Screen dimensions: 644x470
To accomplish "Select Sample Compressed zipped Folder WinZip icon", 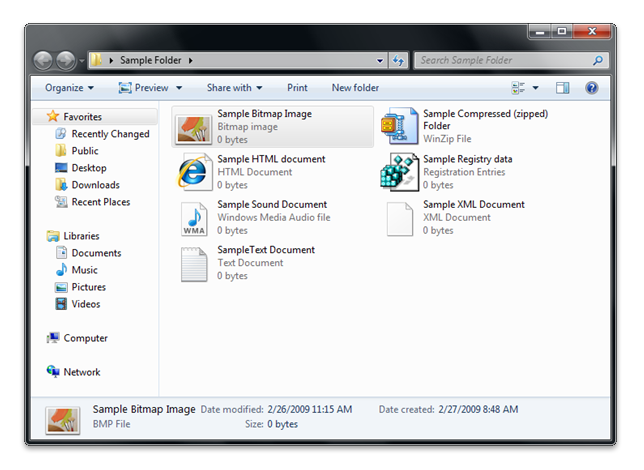I will [x=399, y=126].
